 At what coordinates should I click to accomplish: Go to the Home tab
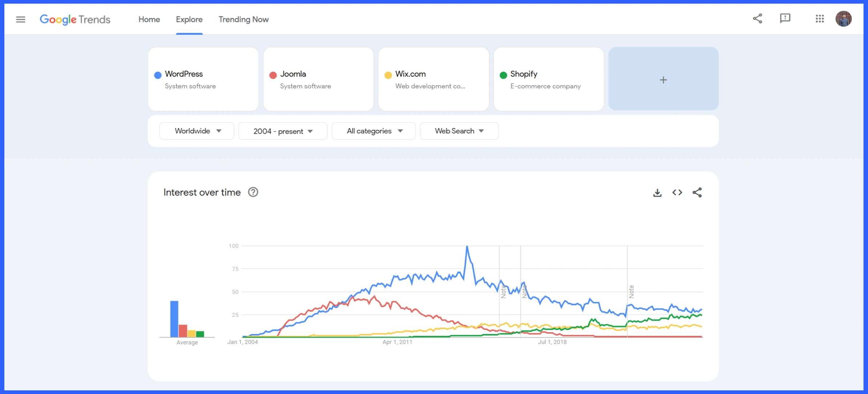click(x=149, y=19)
